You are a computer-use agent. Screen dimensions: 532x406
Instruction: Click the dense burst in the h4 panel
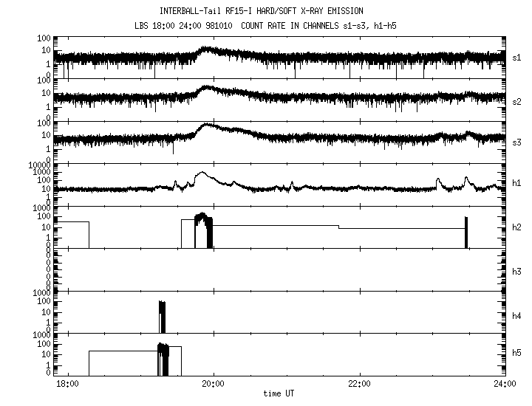(162, 317)
